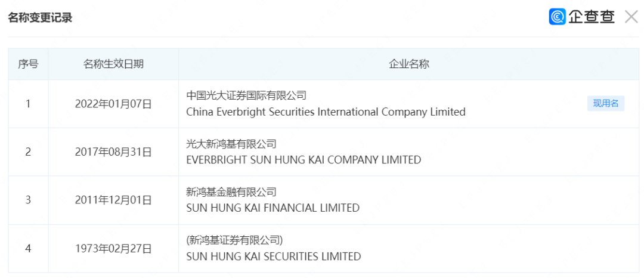This screenshot has height=278, width=644.
Task: Click the 现用名 current name tag
Action: pos(605,104)
